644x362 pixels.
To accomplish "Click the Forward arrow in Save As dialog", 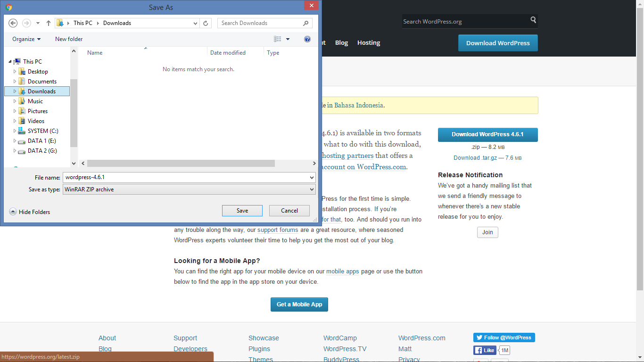I will point(26,23).
